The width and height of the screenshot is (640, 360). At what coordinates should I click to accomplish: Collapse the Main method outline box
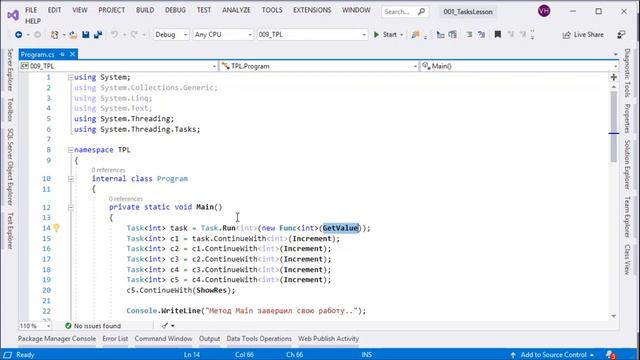[x=71, y=207]
